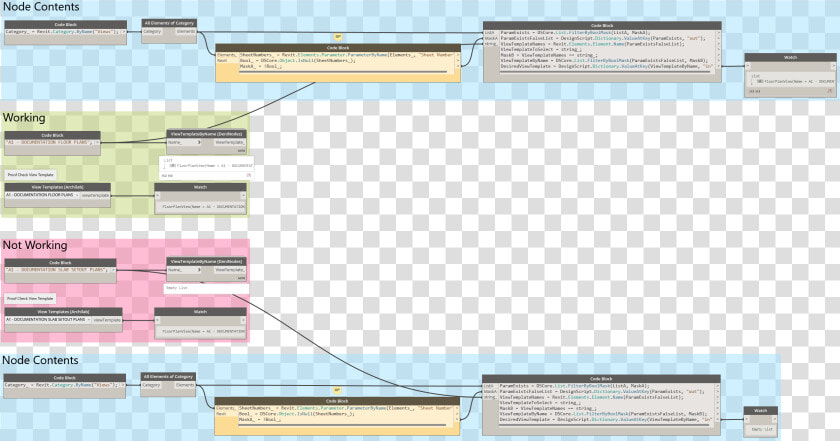Click the ViewTemplateToSelect = string_ line in the upper Code Block

click(x=541, y=49)
